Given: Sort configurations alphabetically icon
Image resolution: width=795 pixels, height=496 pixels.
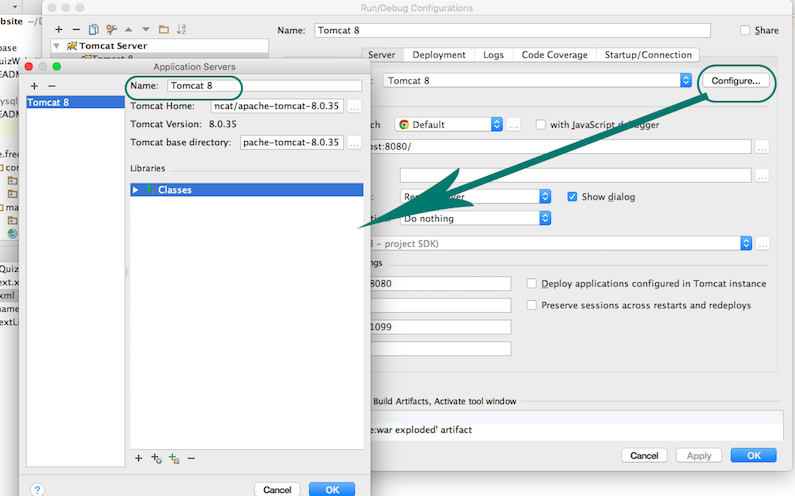Looking at the screenshot, I should [181, 29].
